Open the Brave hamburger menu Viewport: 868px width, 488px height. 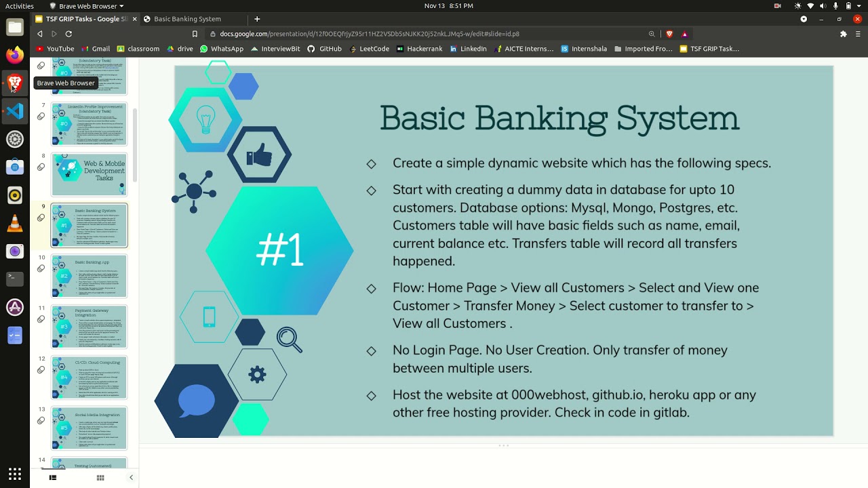point(857,34)
